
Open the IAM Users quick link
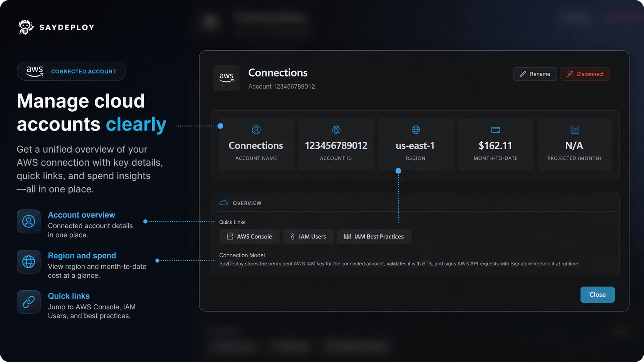click(308, 237)
